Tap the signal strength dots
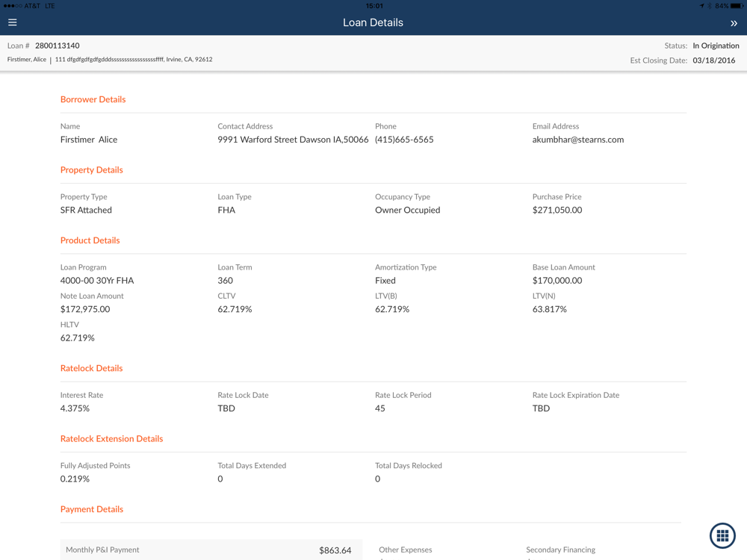The width and height of the screenshot is (747, 560). [x=12, y=6]
